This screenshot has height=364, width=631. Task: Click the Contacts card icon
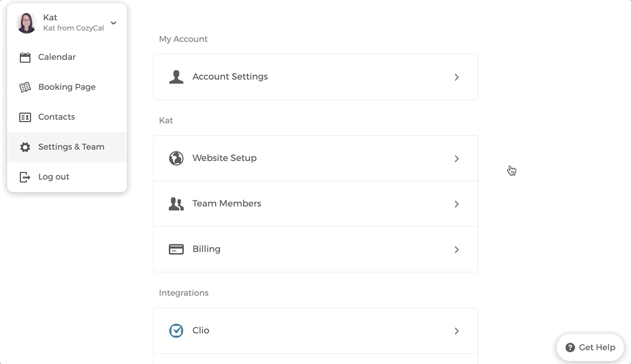25,117
